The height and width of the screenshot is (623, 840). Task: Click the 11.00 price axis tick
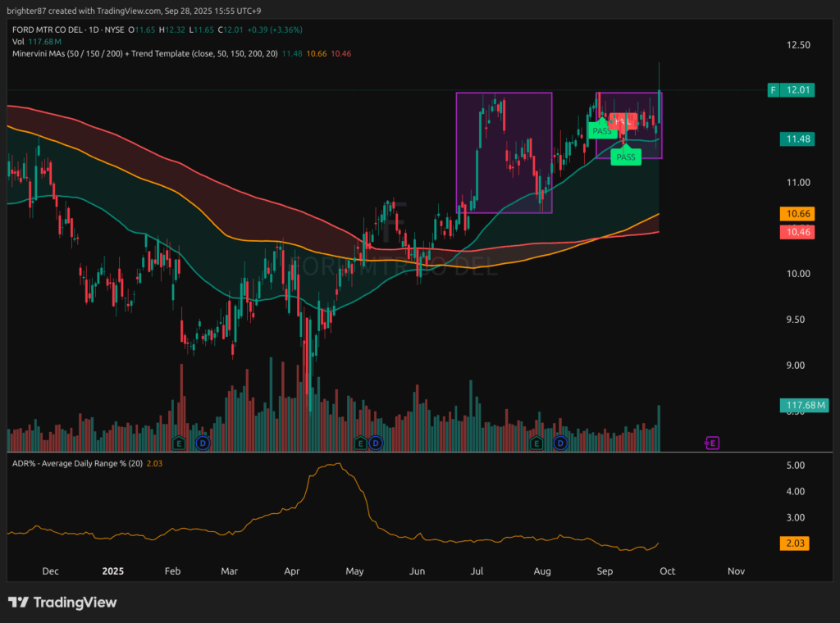point(798,183)
